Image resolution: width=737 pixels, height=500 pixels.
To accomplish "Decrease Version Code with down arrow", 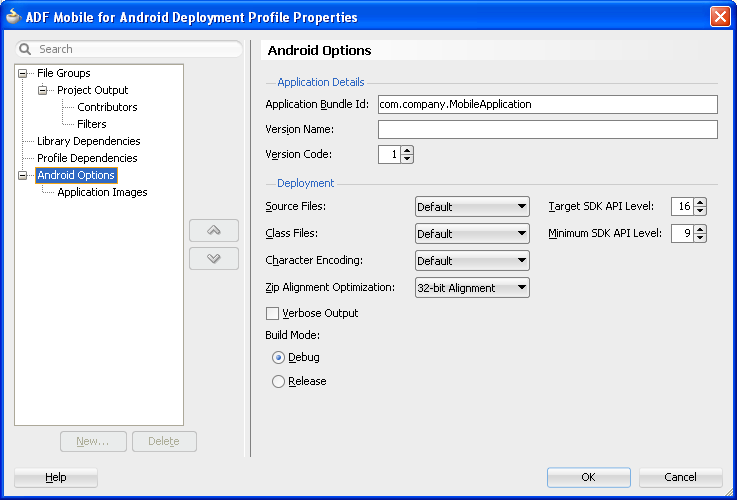I will tap(407, 159).
